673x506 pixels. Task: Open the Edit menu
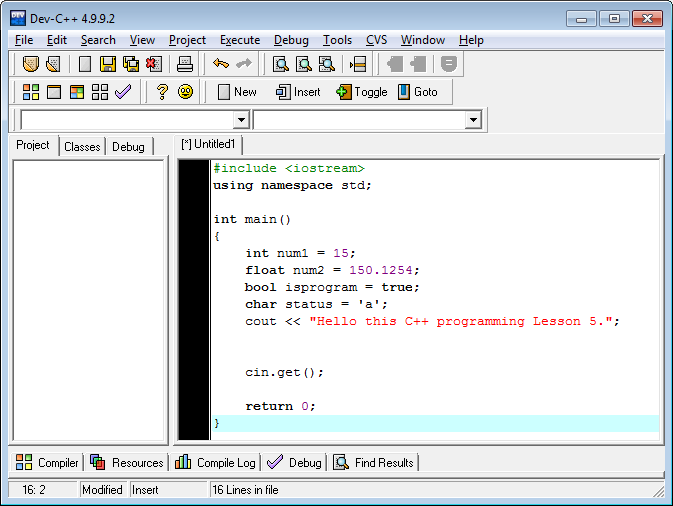57,40
